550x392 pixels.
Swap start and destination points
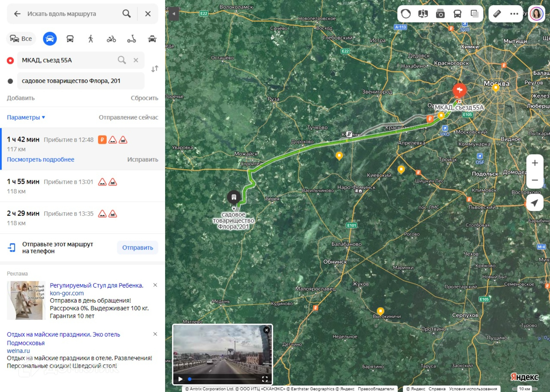coord(155,69)
